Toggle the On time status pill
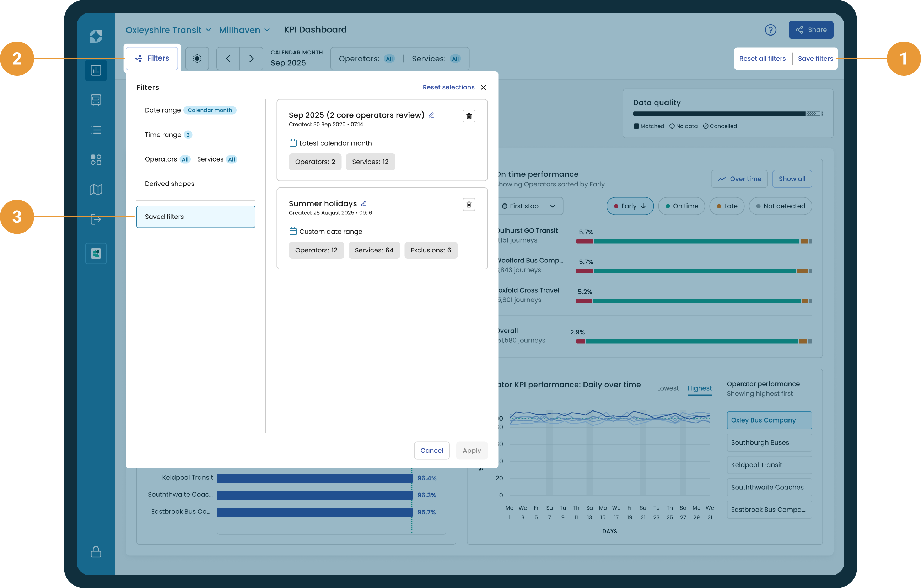 click(681, 206)
